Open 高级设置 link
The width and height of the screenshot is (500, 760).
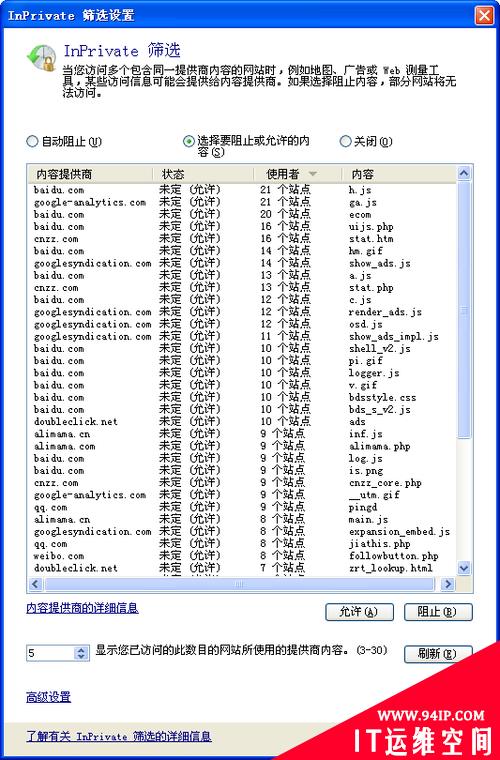(x=48, y=697)
